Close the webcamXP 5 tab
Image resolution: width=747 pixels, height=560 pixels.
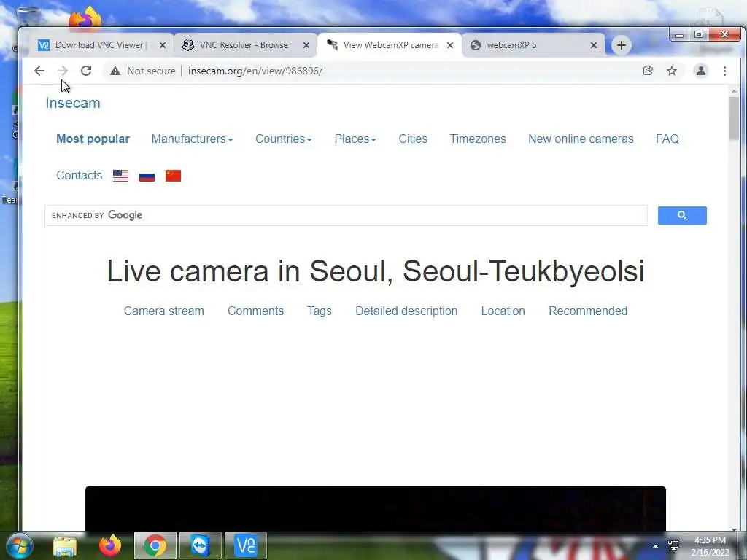click(x=594, y=45)
